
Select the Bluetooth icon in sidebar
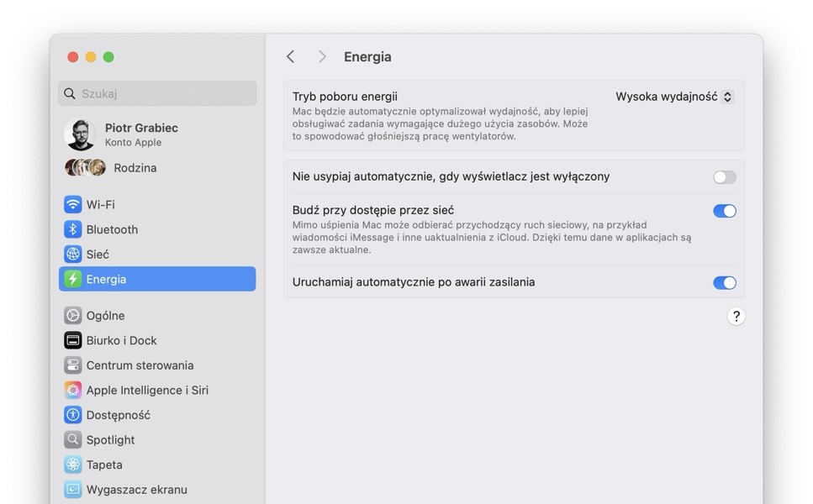point(72,229)
